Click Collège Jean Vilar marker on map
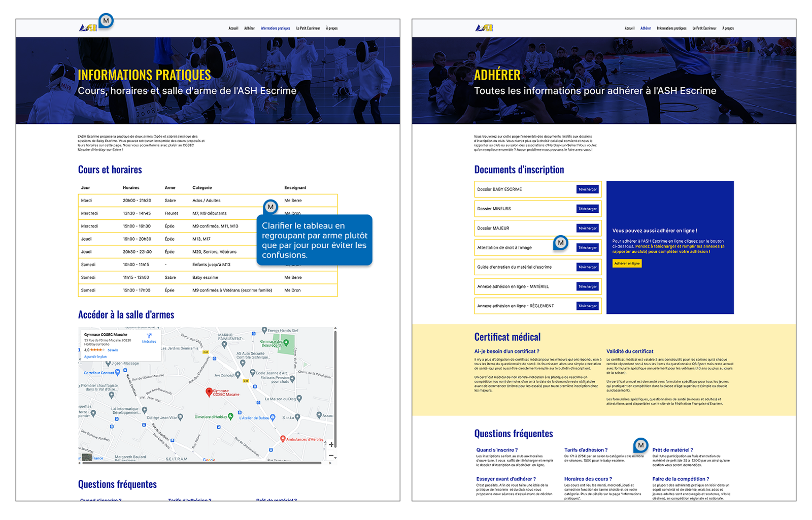The image size is (812, 520). click(x=180, y=417)
